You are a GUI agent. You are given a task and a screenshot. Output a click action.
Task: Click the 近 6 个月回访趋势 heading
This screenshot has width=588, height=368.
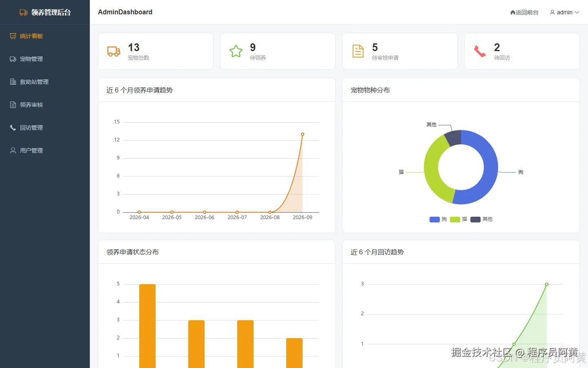click(377, 252)
